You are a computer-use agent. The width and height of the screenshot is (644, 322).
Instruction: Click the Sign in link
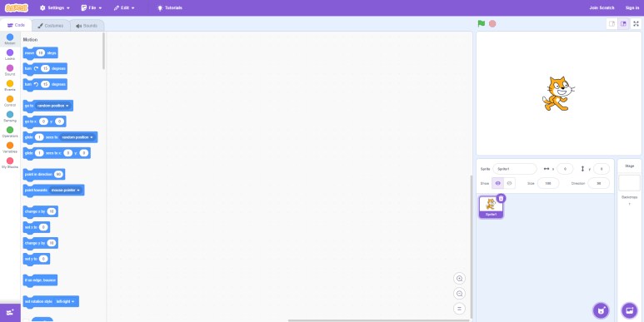[x=632, y=7]
